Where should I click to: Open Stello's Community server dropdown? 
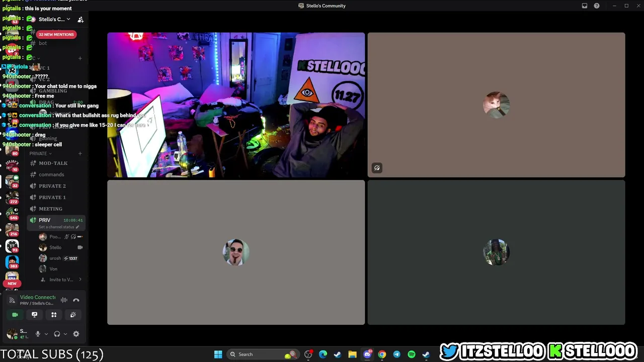click(54, 20)
